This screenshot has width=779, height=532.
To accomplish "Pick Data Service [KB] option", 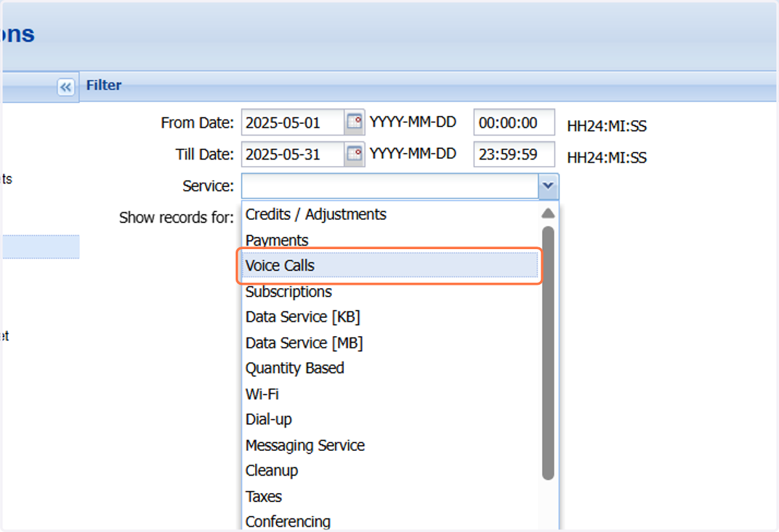I will [x=390, y=317].
